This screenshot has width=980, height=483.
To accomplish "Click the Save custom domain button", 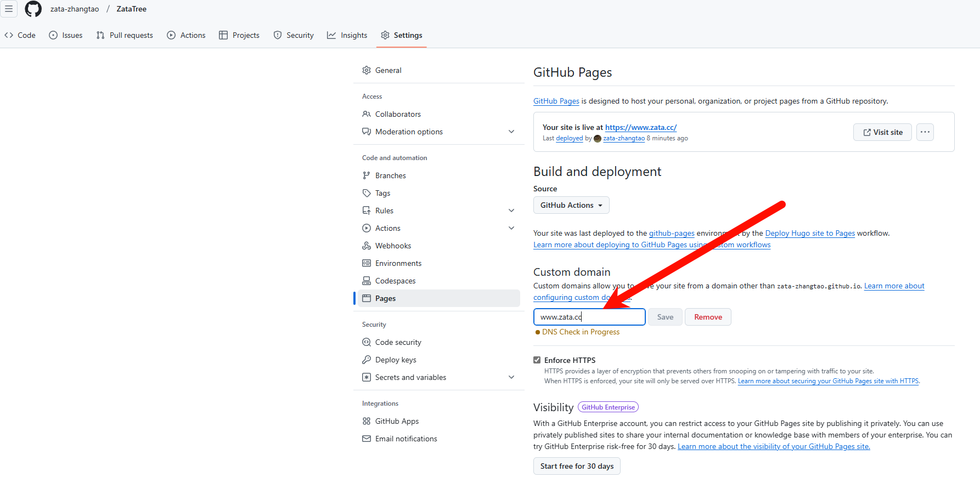I will coord(665,317).
